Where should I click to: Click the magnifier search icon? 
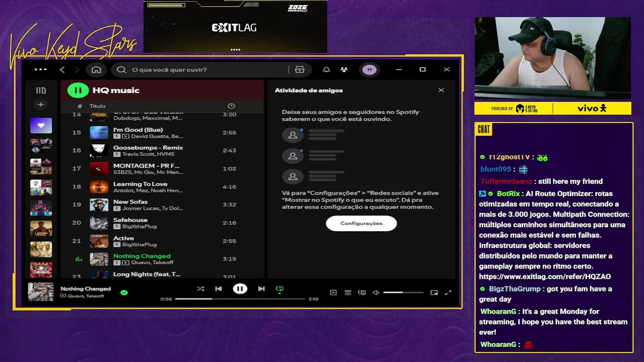(x=121, y=69)
